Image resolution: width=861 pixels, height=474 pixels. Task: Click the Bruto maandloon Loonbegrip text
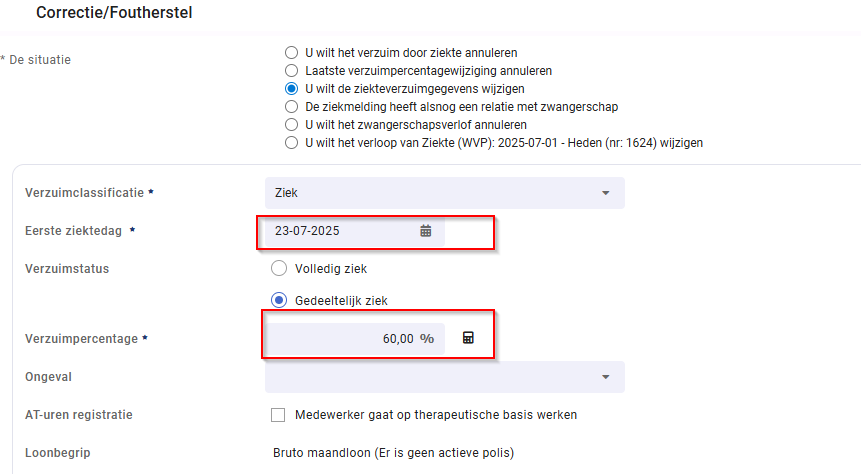[x=394, y=453]
